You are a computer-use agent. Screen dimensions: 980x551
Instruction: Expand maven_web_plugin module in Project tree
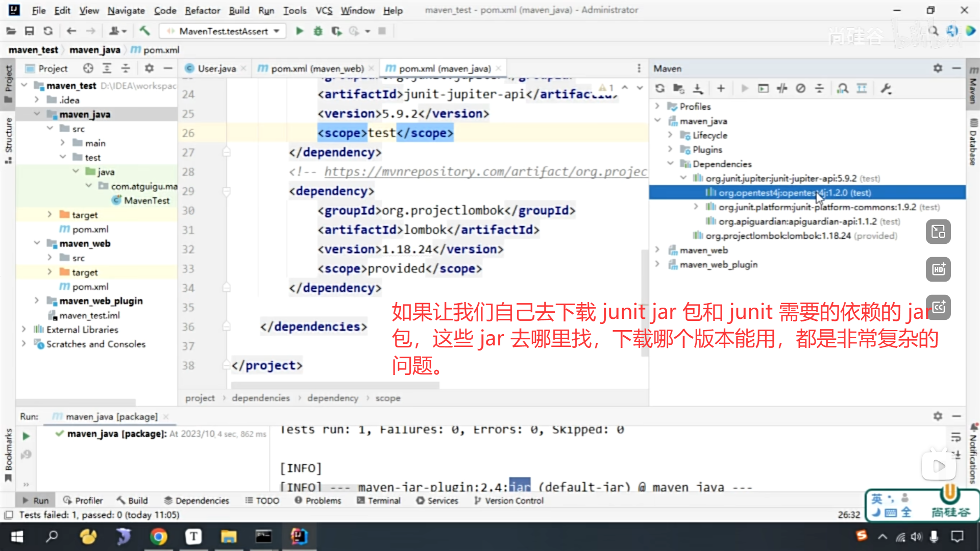(x=37, y=300)
